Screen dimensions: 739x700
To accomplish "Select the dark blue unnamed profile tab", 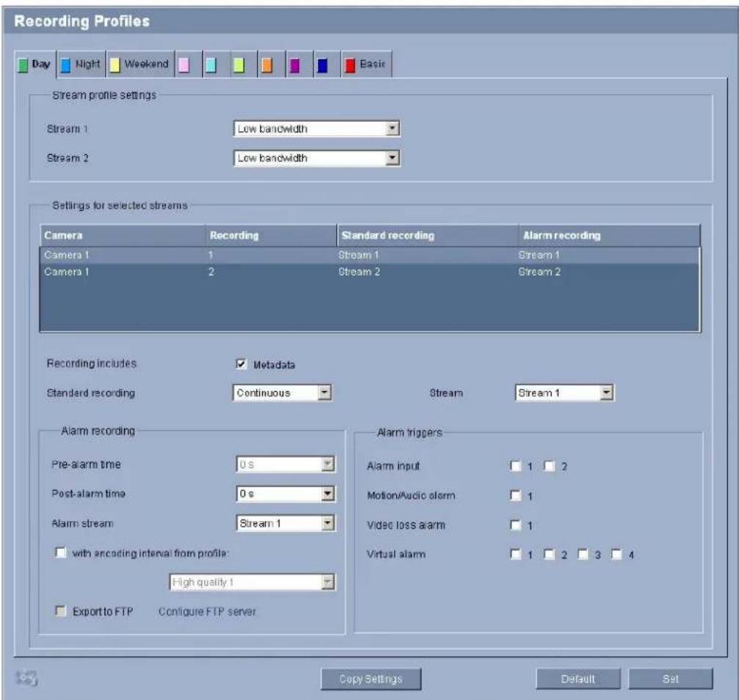I will (x=327, y=64).
